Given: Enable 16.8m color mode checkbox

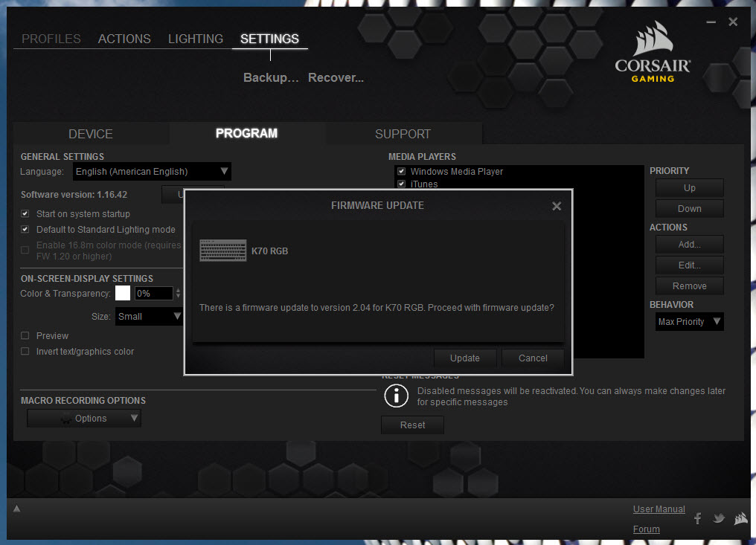Looking at the screenshot, I should (x=25, y=250).
